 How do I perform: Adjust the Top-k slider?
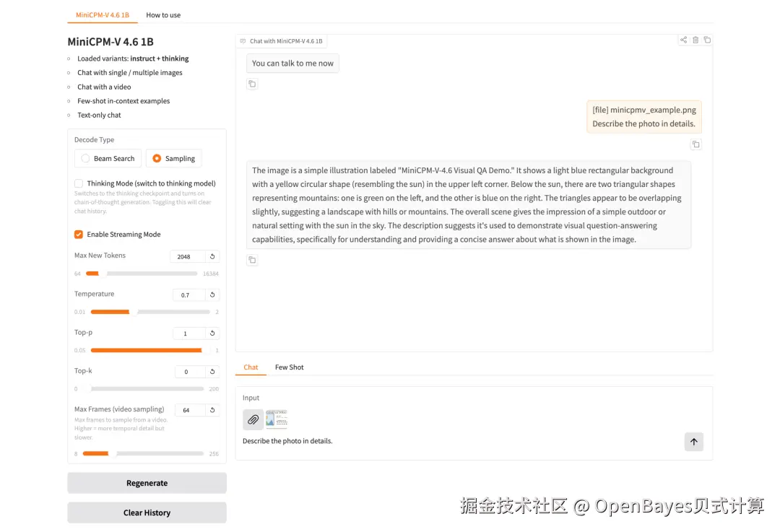143,389
